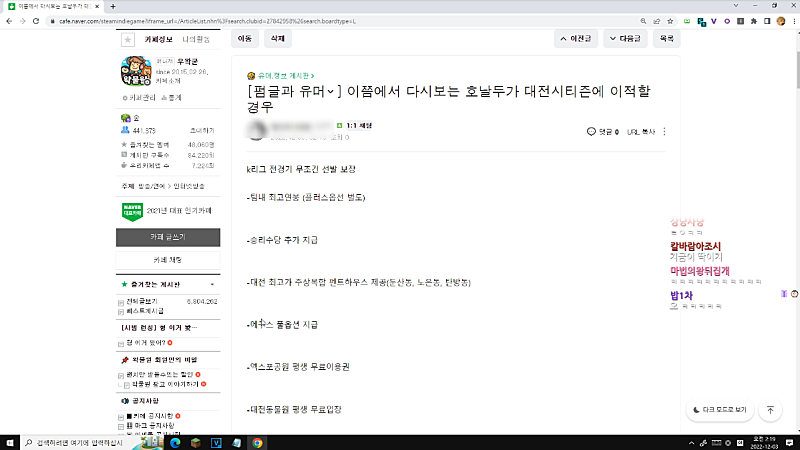Click the 삭제 delete button

pyautogui.click(x=278, y=39)
